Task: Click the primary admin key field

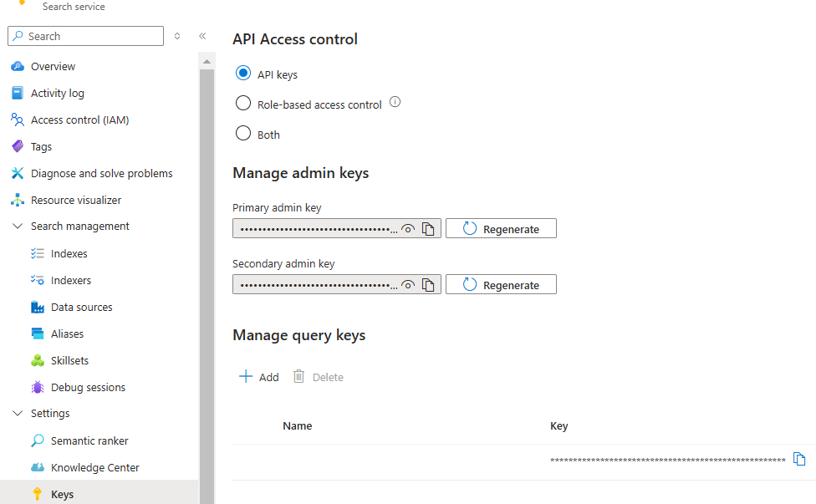Action: pos(337,228)
